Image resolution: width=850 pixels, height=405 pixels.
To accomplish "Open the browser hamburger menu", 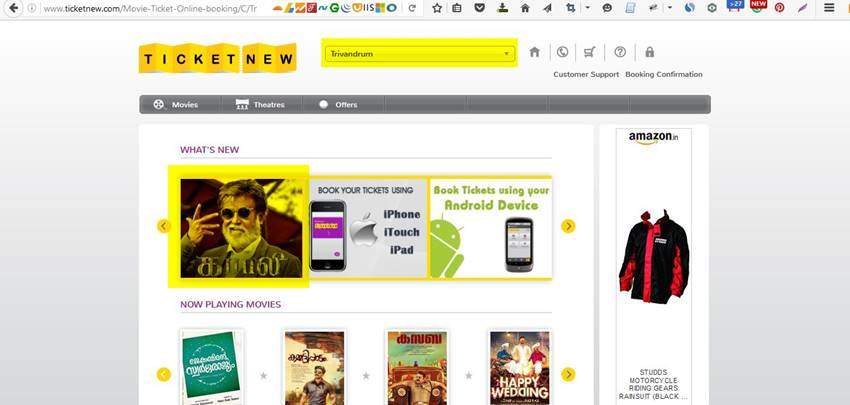I will (x=829, y=8).
